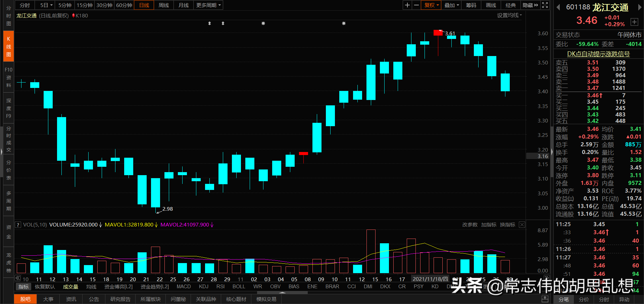Collapse the indicator bar with the « arrow

17,278
